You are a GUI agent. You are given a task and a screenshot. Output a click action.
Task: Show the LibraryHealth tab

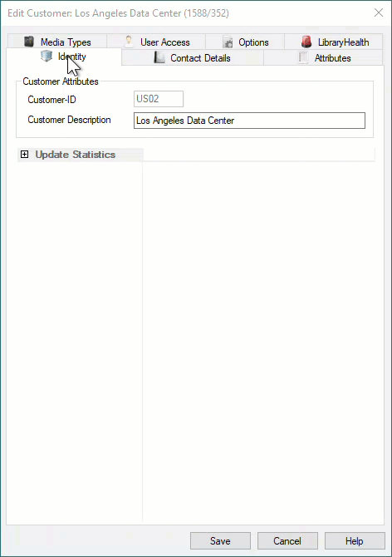click(x=334, y=42)
